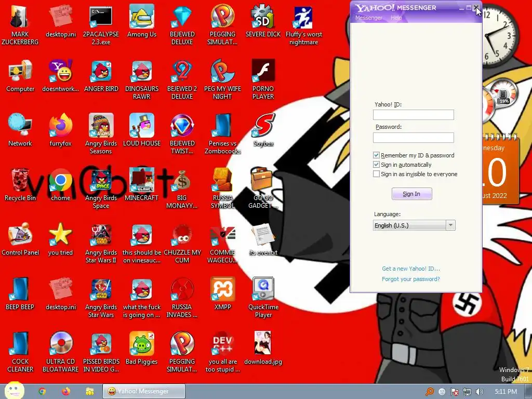Enable Sign in as invisible to everyone
Viewport: 532px width, 399px height.
coord(376,174)
